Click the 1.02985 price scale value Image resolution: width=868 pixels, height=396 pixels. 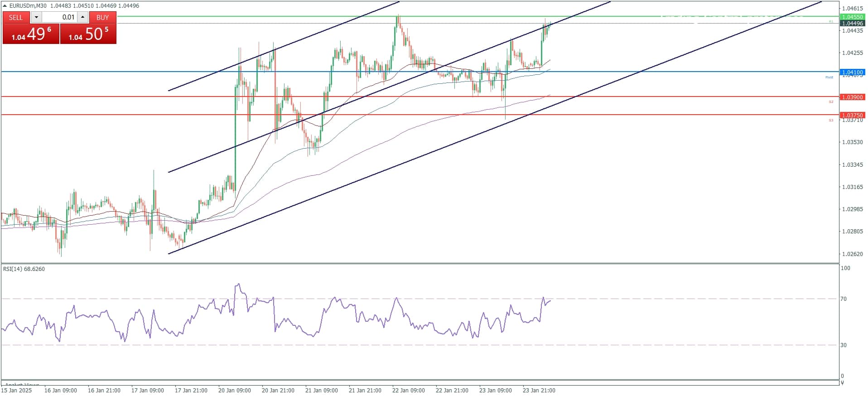pos(852,209)
